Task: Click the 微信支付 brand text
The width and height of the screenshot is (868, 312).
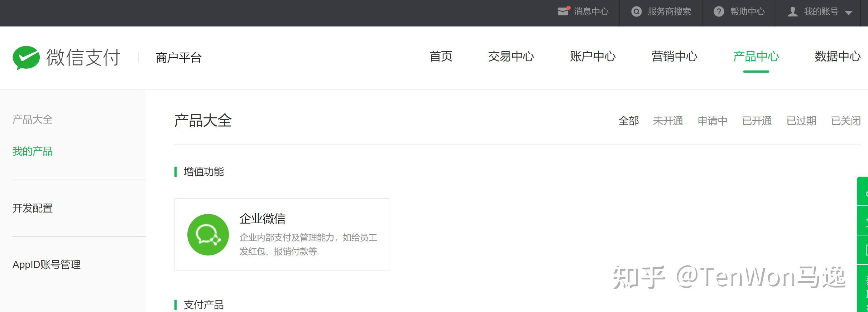Action: tap(83, 57)
